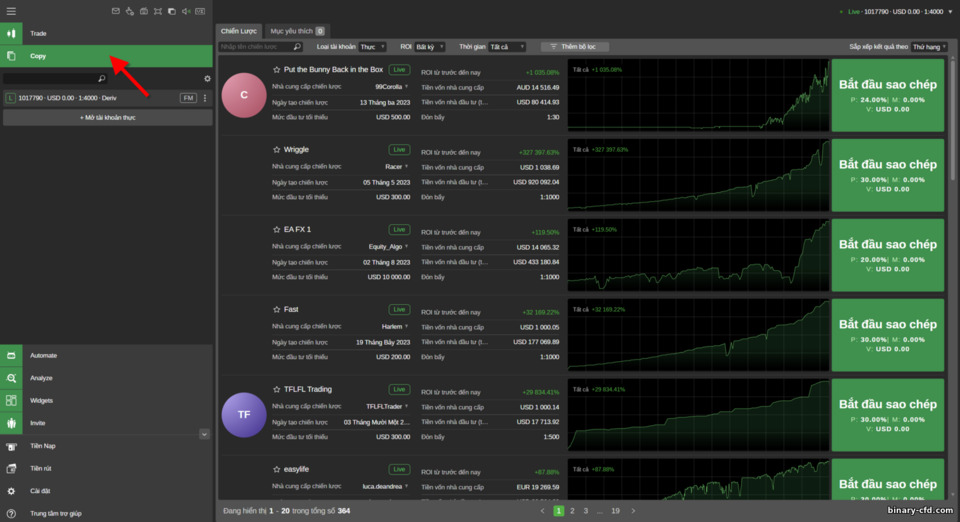Select account 1017790 Deriv row
This screenshot has height=522, width=960.
(107, 98)
